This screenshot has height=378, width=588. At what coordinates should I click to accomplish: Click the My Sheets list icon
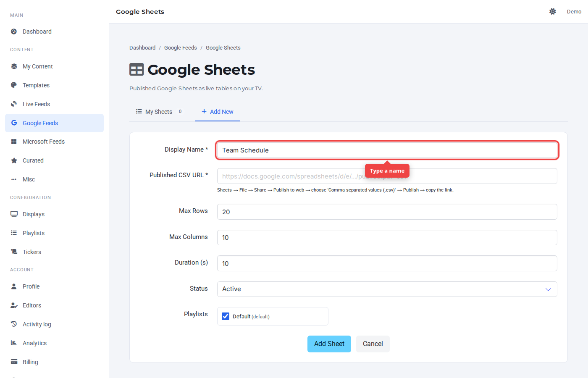coord(139,111)
